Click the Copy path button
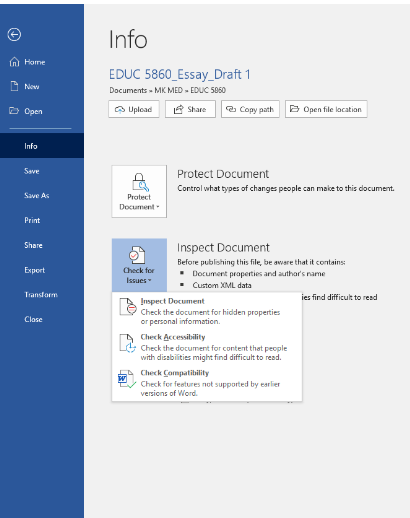This screenshot has height=518, width=410. [250, 109]
